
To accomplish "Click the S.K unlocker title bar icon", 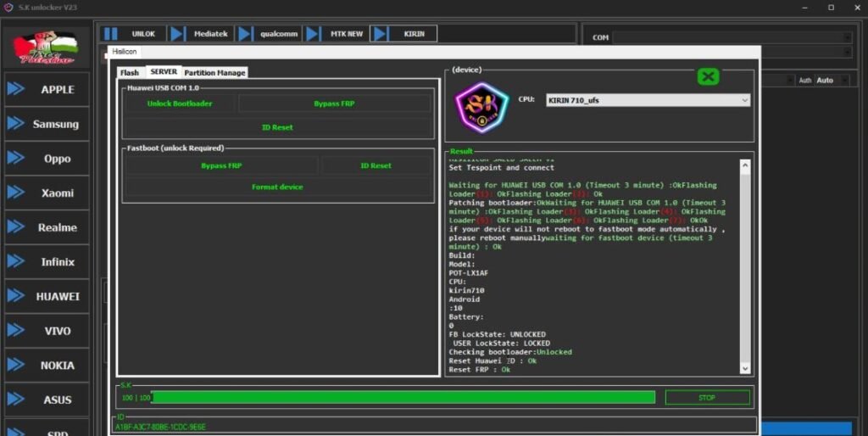I will (8, 7).
